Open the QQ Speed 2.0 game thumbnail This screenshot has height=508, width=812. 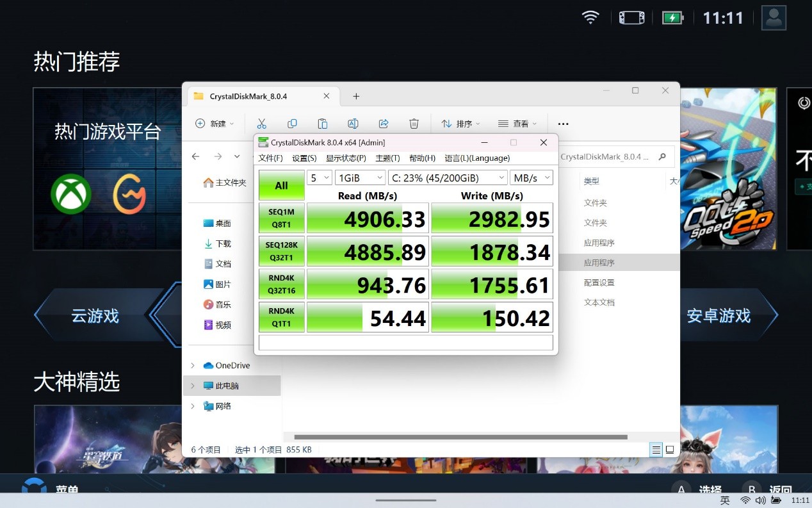[x=728, y=168]
